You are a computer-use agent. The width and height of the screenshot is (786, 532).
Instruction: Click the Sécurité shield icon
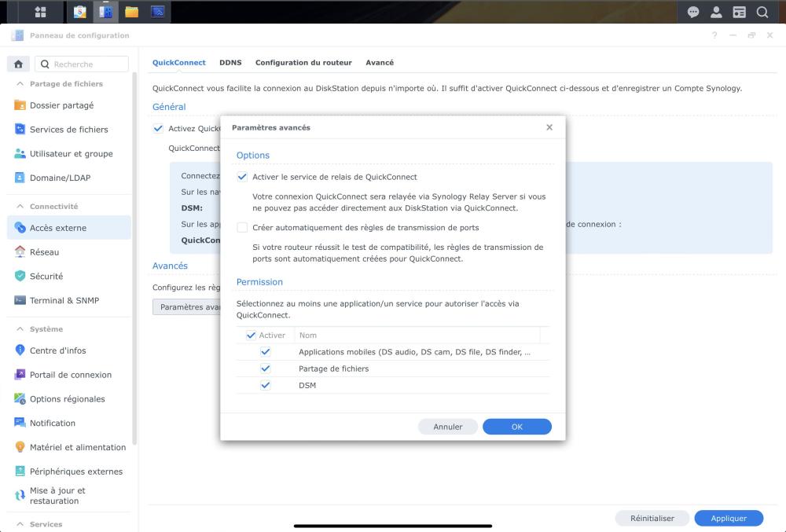pos(20,276)
